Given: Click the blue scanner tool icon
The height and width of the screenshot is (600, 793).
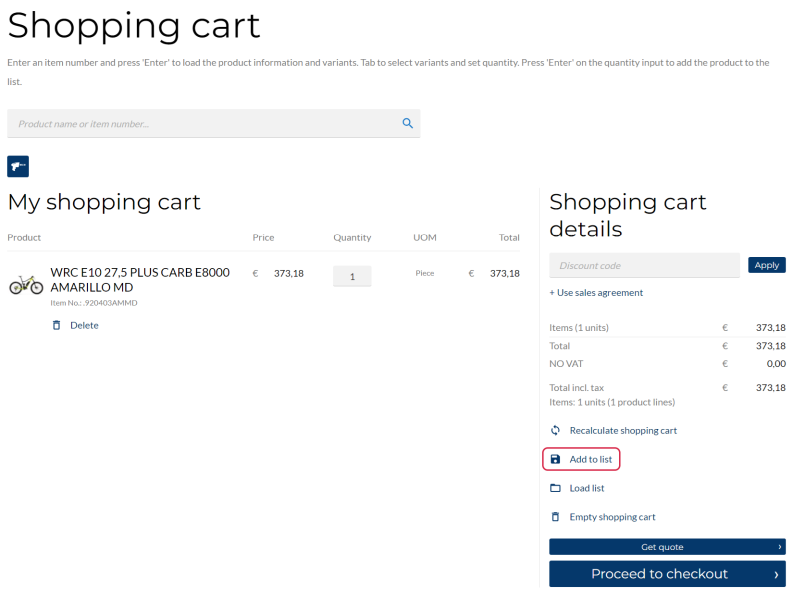Looking at the screenshot, I should [x=18, y=166].
